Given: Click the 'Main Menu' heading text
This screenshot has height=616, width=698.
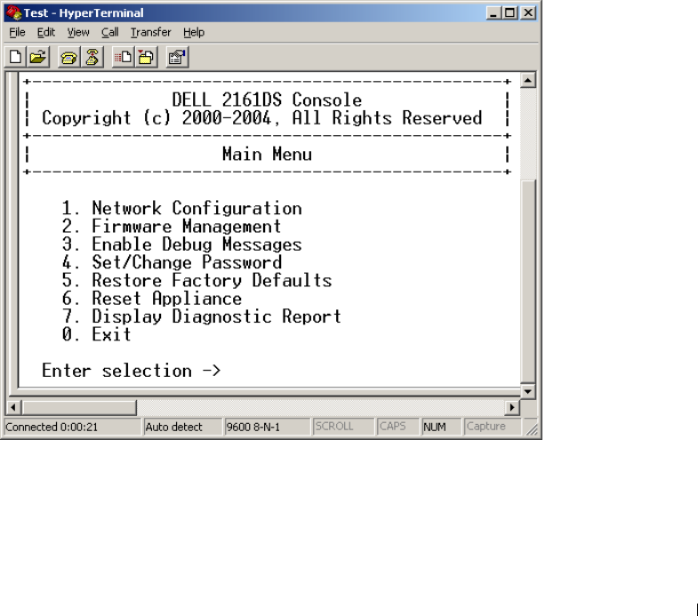Looking at the screenshot, I should 267,155.
